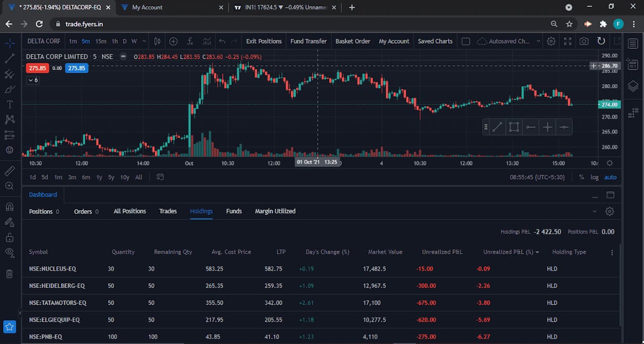The image size is (644, 344).
Task: Open the prediction and measurement tools
Action: point(9,135)
